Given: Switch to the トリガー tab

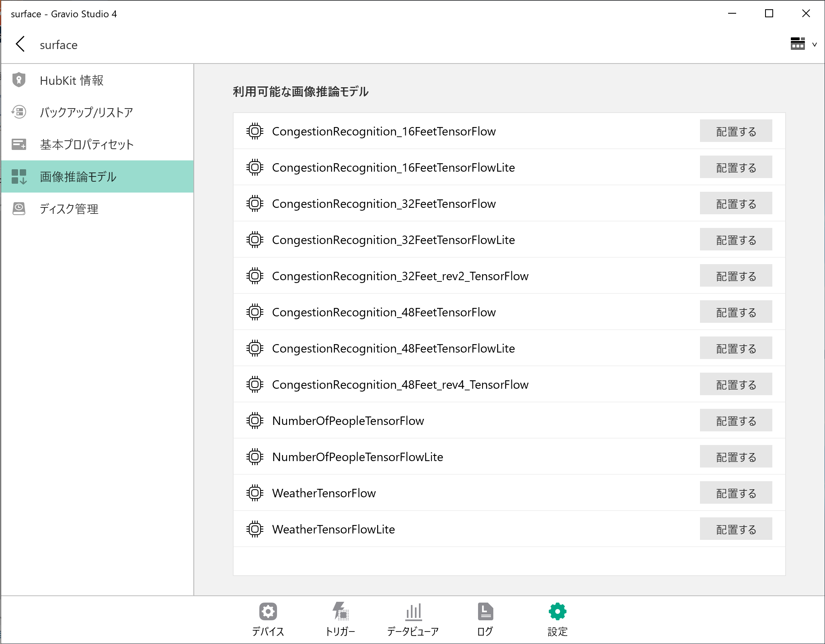Looking at the screenshot, I should [341, 619].
